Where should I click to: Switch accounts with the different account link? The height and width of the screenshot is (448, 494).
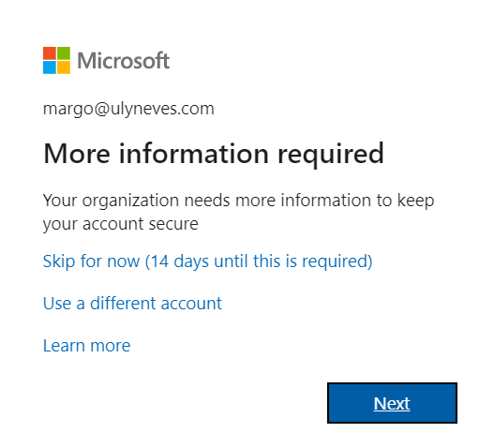[132, 304]
